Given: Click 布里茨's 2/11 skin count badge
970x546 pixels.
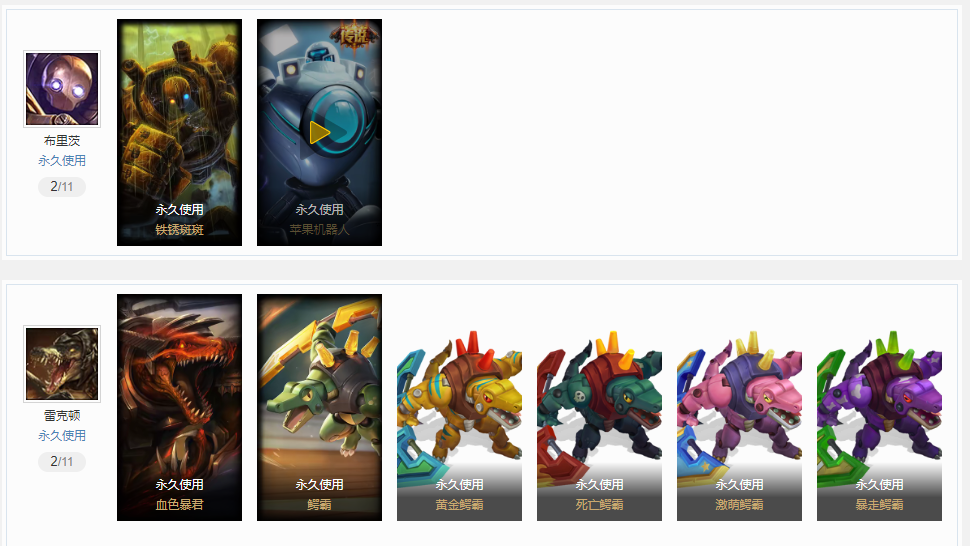Looking at the screenshot, I should pyautogui.click(x=62, y=187).
